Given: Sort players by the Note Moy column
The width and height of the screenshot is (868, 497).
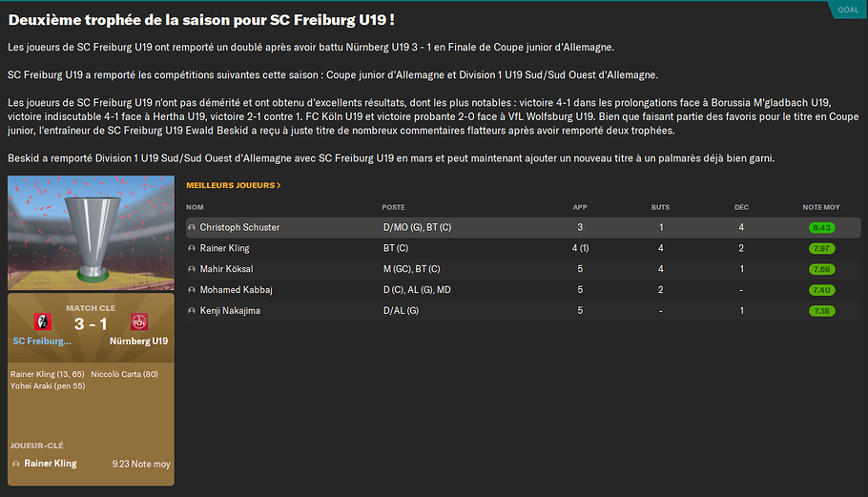Looking at the screenshot, I should click(821, 207).
